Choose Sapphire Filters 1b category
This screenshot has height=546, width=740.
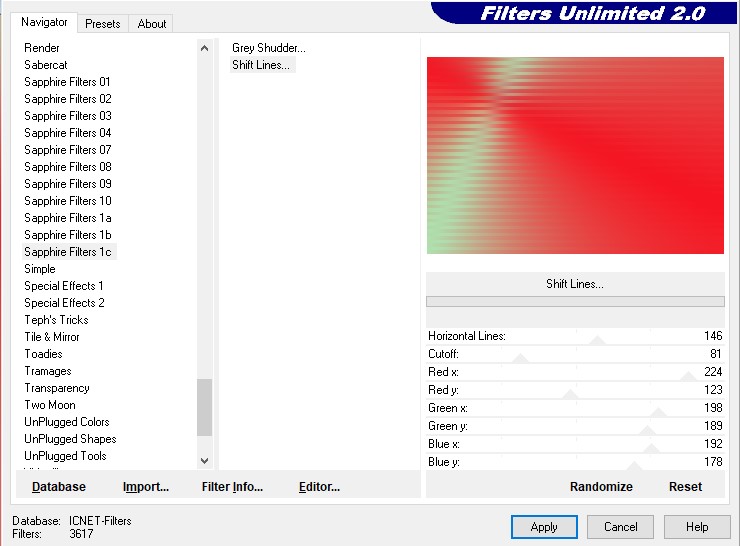(x=68, y=235)
